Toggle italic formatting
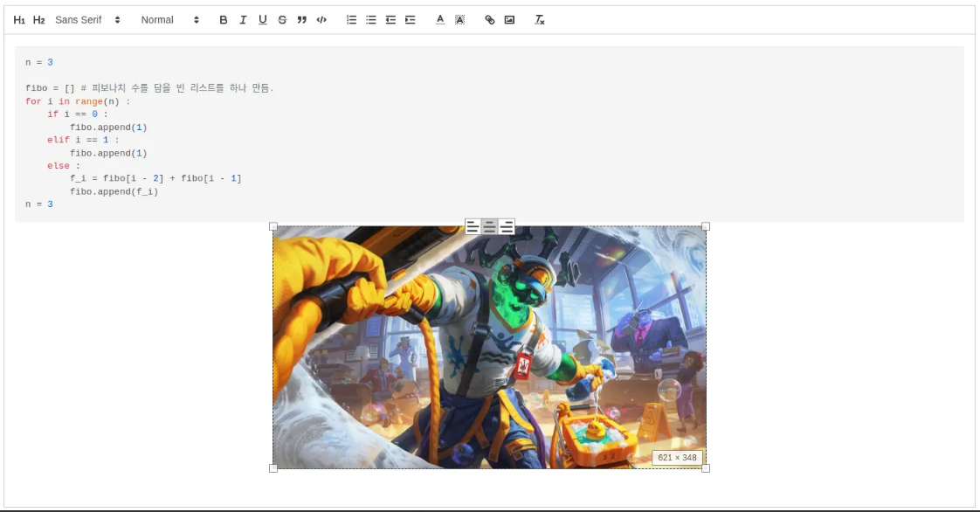 (x=243, y=20)
